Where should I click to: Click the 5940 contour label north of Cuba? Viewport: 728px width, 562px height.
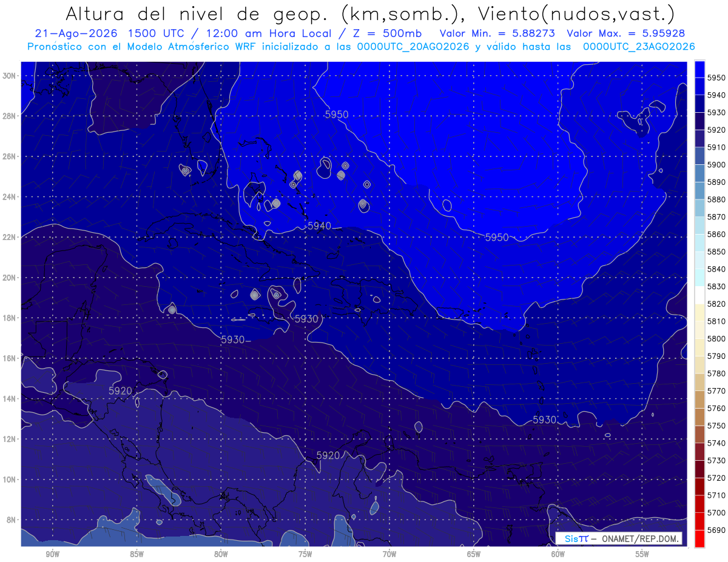pos(320,226)
